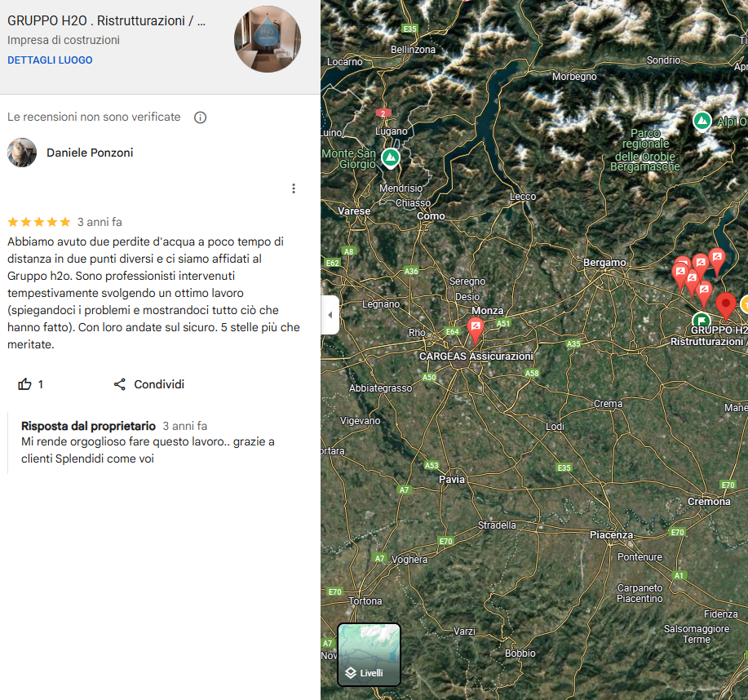Collapse the side panel with the arrow
The width and height of the screenshot is (748, 700).
pyautogui.click(x=330, y=315)
